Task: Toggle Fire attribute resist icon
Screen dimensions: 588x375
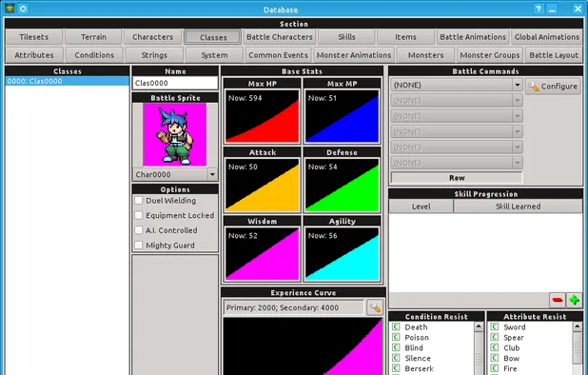Action: (495, 368)
